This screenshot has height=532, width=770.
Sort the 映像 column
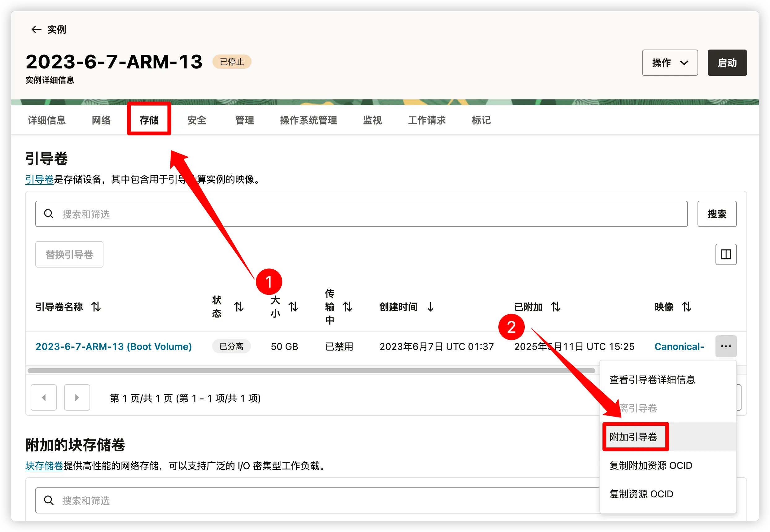[x=687, y=307]
